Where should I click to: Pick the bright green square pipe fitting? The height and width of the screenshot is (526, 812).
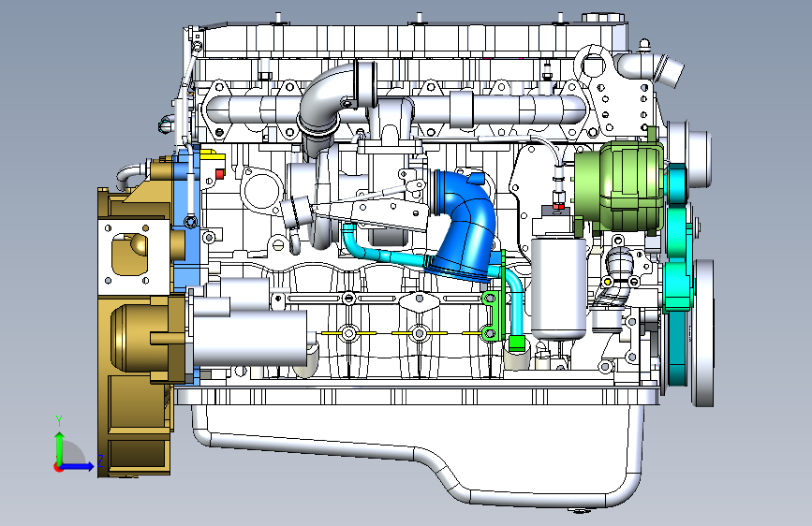[x=516, y=343]
